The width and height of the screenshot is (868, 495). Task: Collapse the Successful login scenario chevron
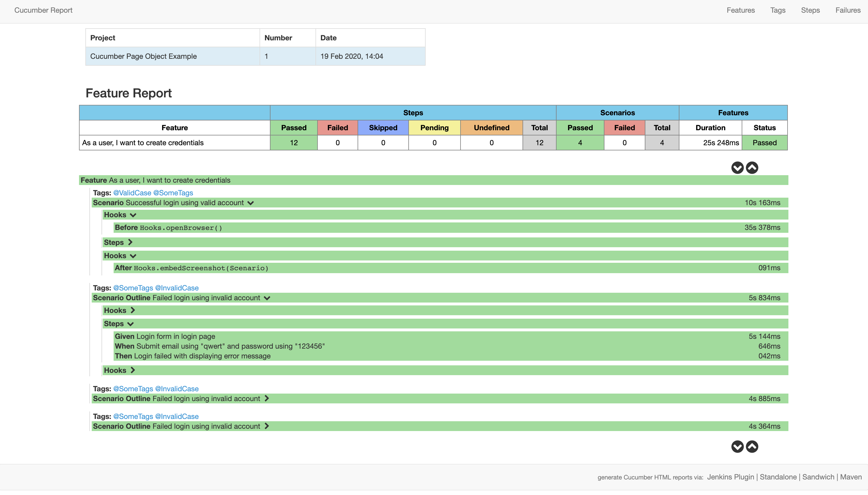pos(251,203)
